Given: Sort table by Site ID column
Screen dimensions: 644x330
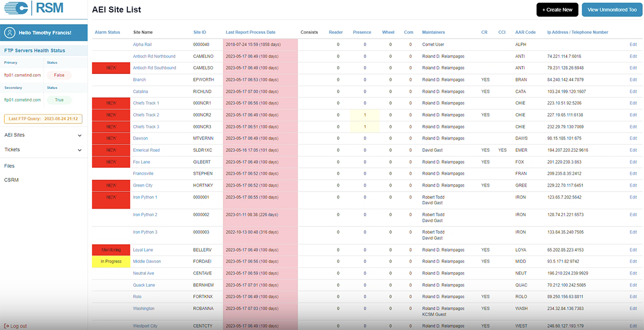Looking at the screenshot, I should (x=200, y=32).
